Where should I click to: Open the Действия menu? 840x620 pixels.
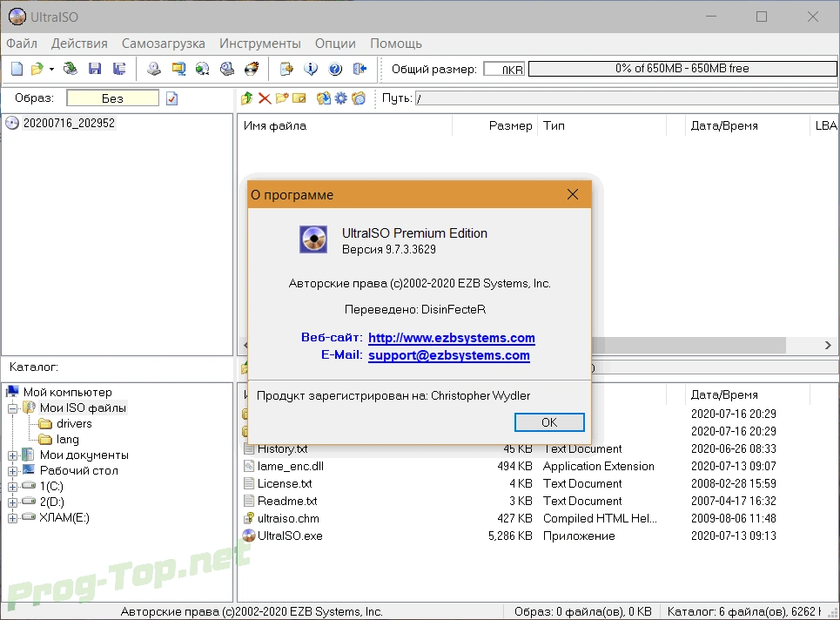pyautogui.click(x=79, y=44)
